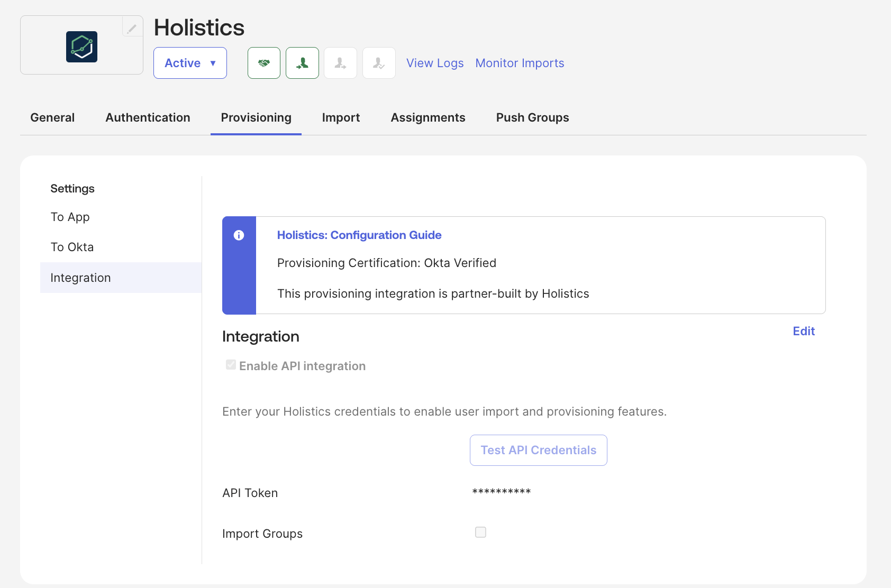
Task: Open Monitor Imports link
Action: point(520,63)
